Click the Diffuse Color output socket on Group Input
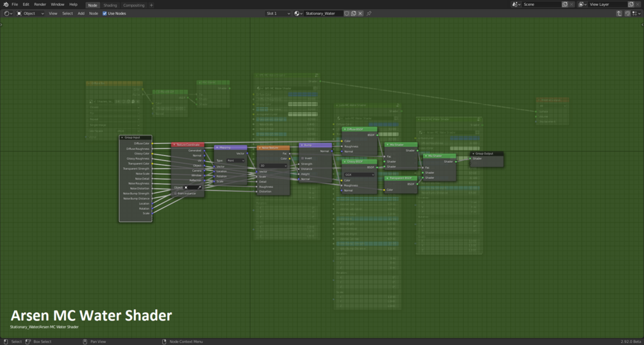 tap(152, 144)
